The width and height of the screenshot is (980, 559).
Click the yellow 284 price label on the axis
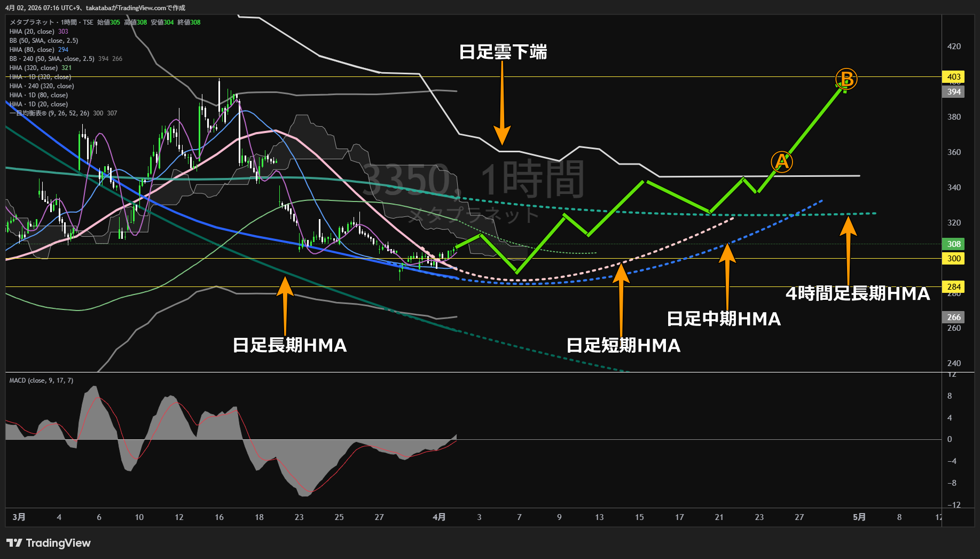954,287
